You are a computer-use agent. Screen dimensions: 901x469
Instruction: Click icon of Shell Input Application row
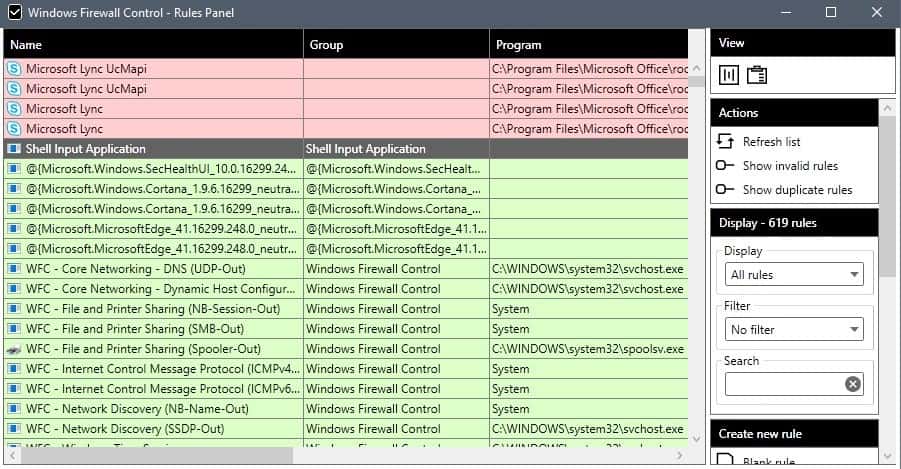click(14, 148)
